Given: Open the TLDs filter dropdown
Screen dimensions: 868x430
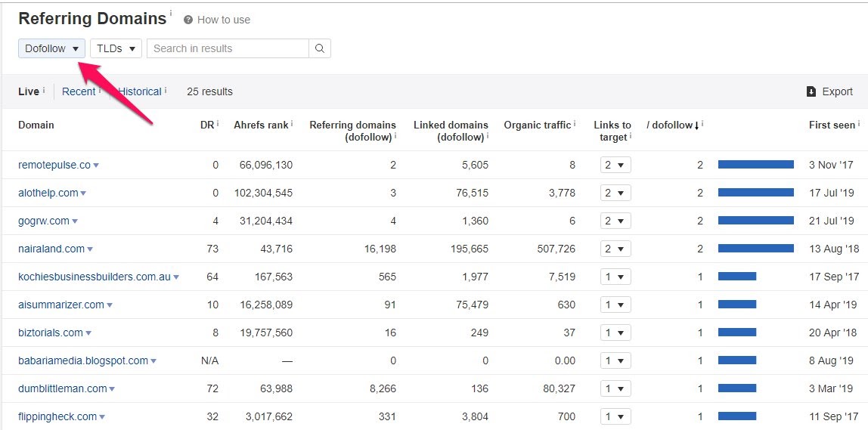Looking at the screenshot, I should coord(116,48).
